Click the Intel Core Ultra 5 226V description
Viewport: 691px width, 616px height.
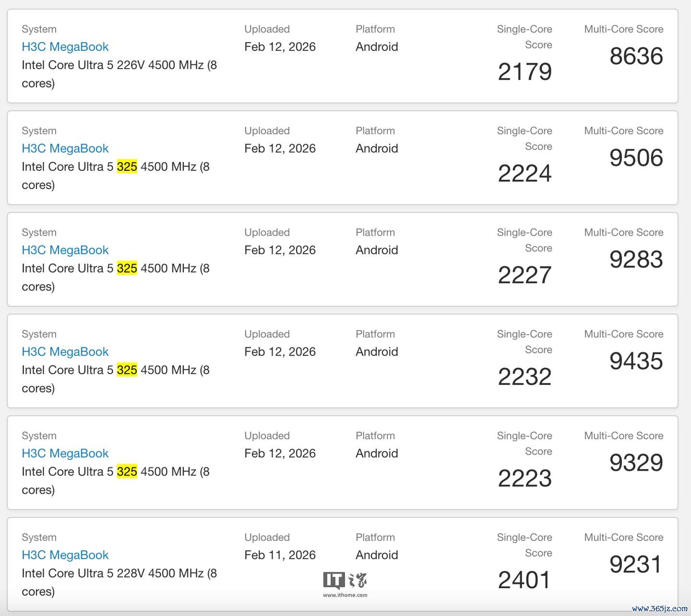pyautogui.click(x=119, y=74)
